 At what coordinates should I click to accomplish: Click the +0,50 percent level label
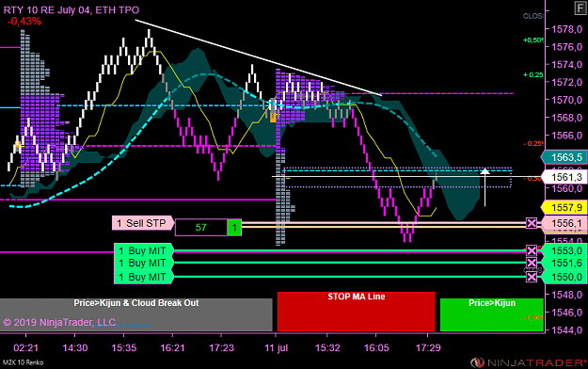pyautogui.click(x=532, y=40)
